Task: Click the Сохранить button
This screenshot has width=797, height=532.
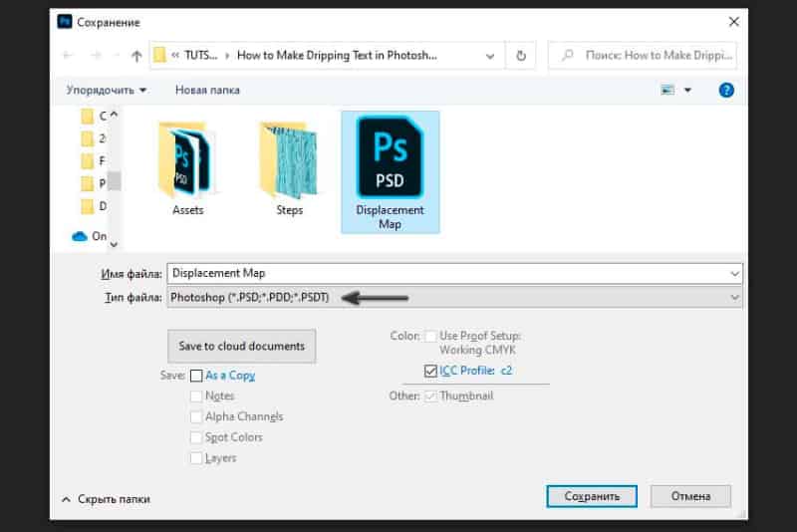Action: pyautogui.click(x=592, y=496)
